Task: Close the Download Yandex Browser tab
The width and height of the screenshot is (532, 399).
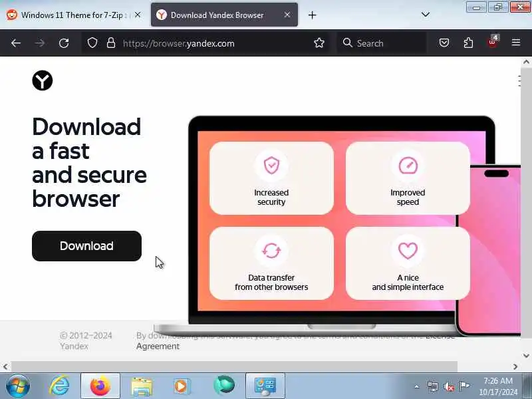Action: (287, 15)
